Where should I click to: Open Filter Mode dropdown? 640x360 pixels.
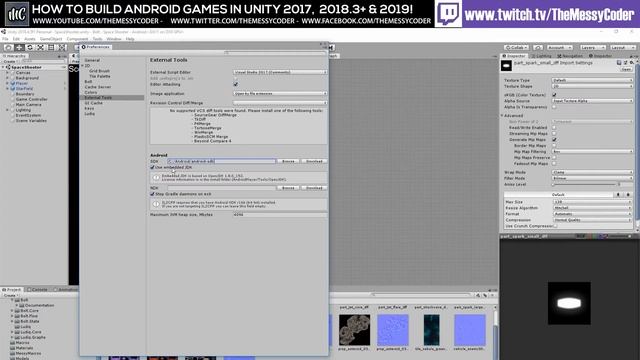[x=592, y=178]
